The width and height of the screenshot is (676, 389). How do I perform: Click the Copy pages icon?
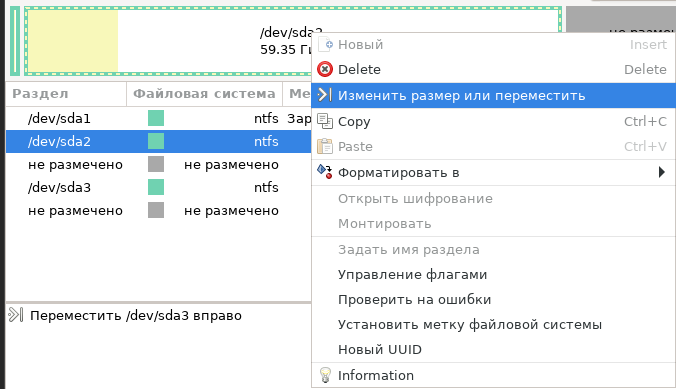coord(325,121)
